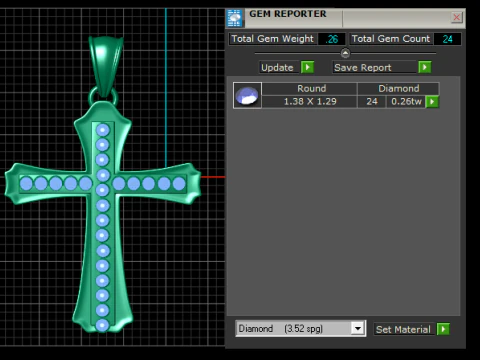Select the rightmost gem on the horizontal arm

tap(179, 183)
